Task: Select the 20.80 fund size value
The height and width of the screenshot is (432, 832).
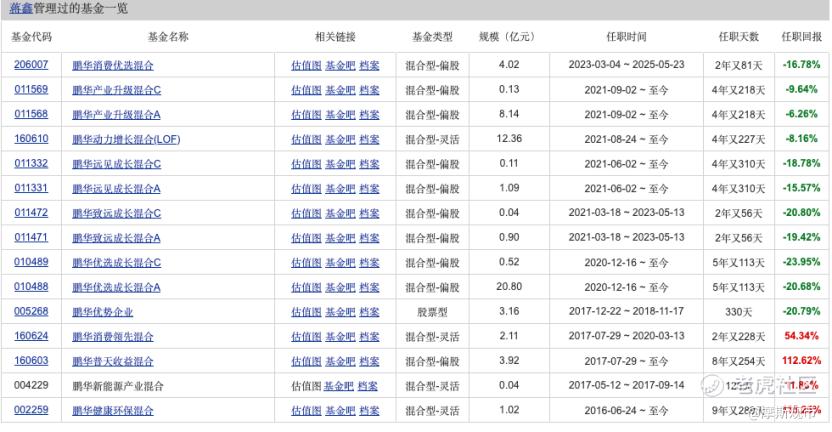Action: 509,287
